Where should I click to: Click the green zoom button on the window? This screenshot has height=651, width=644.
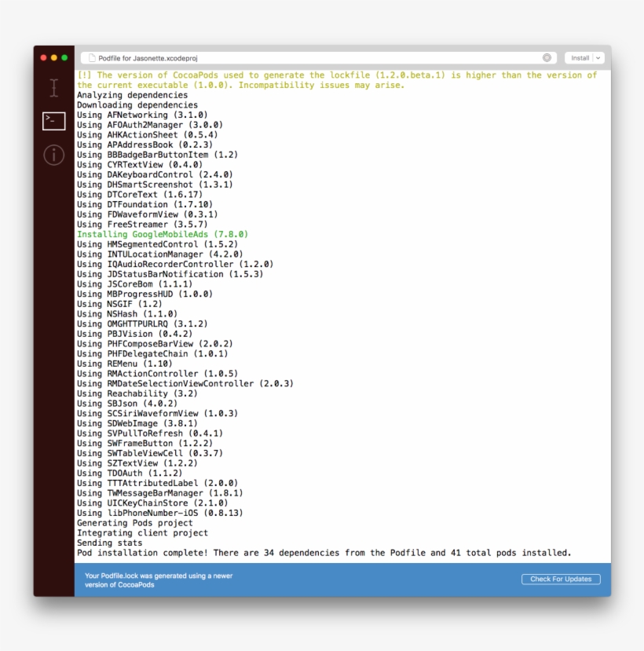(64, 57)
